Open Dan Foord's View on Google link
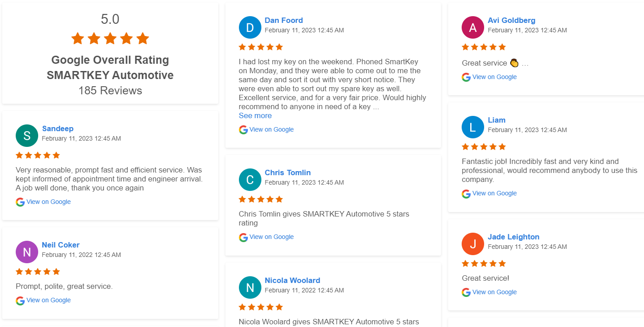This screenshot has height=327, width=644. [x=271, y=129]
